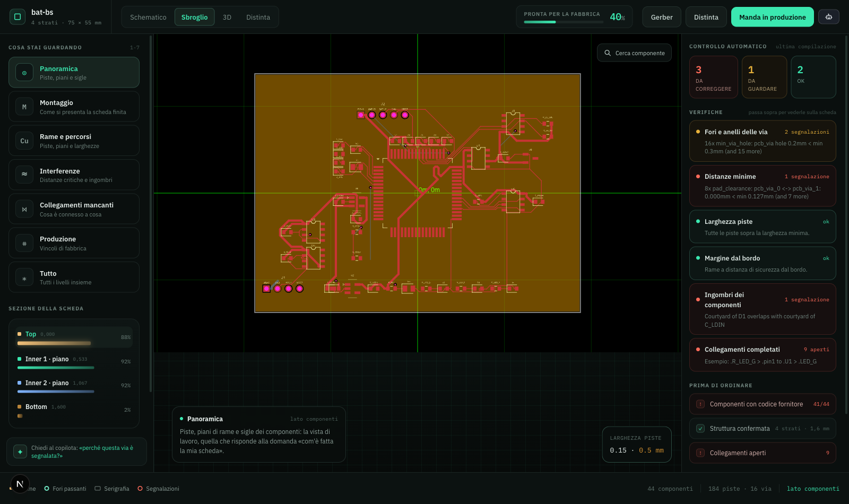Toggle Segnalazioni overlay

pyautogui.click(x=158, y=489)
